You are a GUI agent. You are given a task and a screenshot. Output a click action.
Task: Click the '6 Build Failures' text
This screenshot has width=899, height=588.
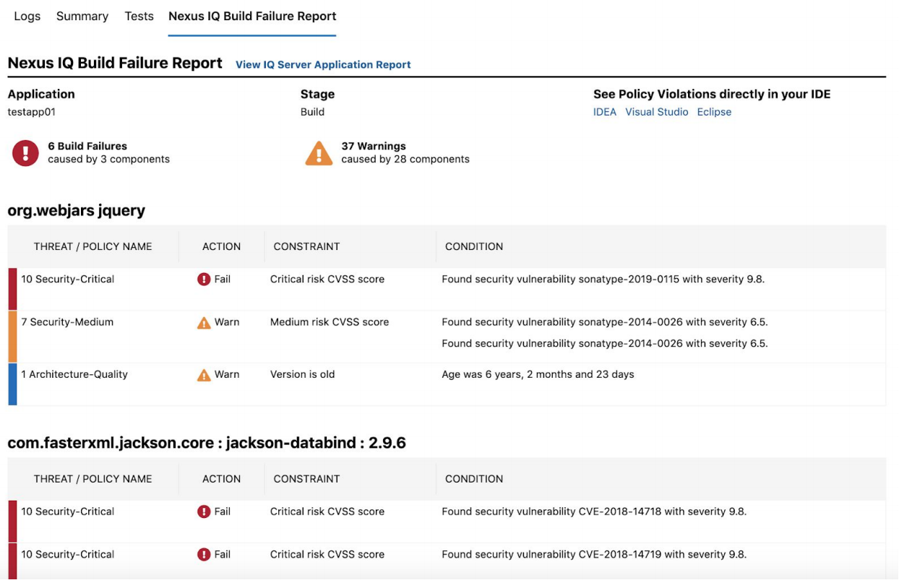(x=87, y=146)
